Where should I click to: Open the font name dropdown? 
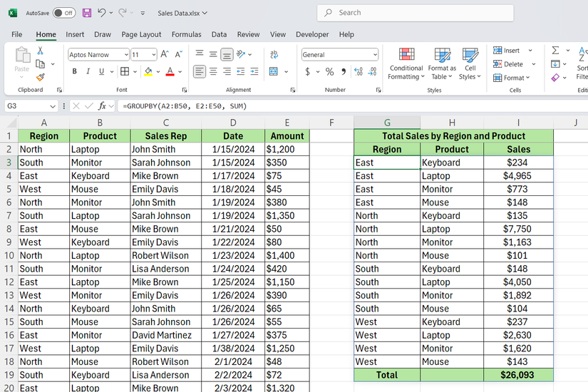pos(126,55)
